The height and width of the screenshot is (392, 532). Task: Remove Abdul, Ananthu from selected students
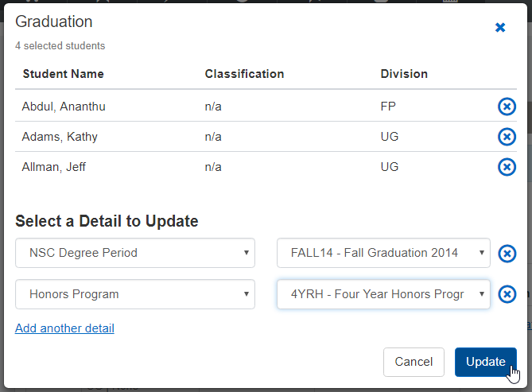507,107
